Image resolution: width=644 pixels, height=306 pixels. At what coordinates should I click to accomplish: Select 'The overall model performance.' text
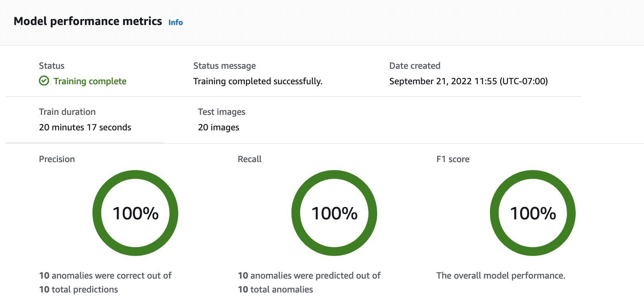click(501, 275)
